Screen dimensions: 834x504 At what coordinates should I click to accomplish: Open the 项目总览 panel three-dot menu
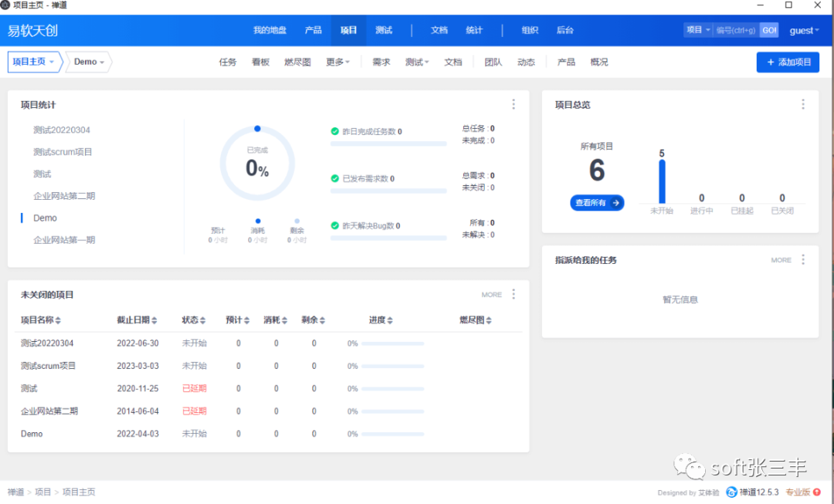tap(803, 104)
